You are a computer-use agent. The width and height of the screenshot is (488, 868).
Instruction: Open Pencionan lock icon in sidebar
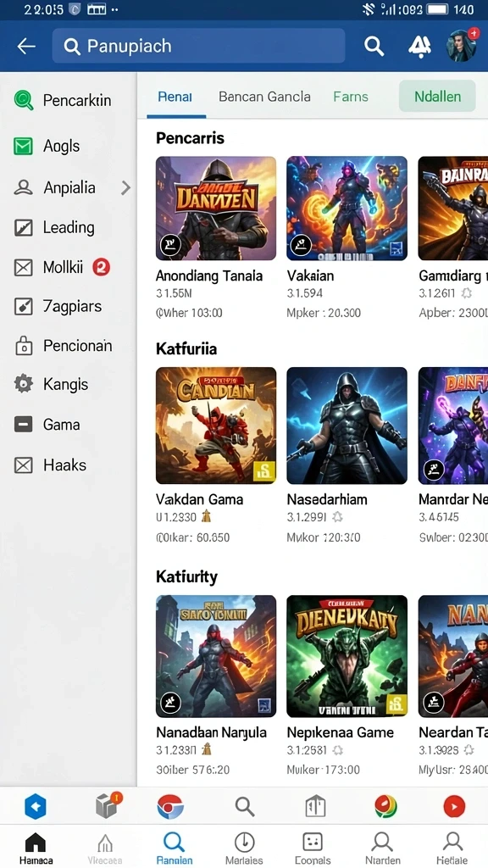(23, 346)
